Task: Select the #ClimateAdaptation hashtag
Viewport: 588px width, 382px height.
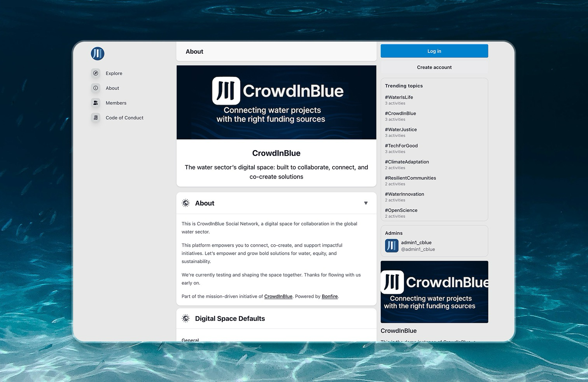Action: point(407,162)
